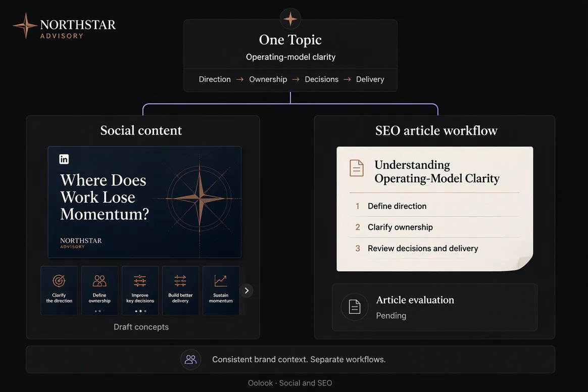Click the pagination dots under Improve key decisions

click(140, 311)
